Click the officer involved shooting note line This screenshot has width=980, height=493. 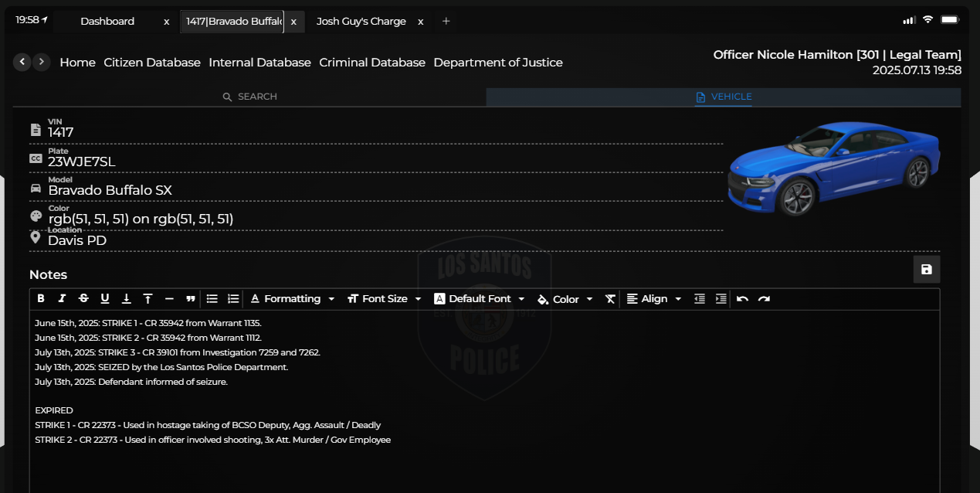[x=212, y=440]
